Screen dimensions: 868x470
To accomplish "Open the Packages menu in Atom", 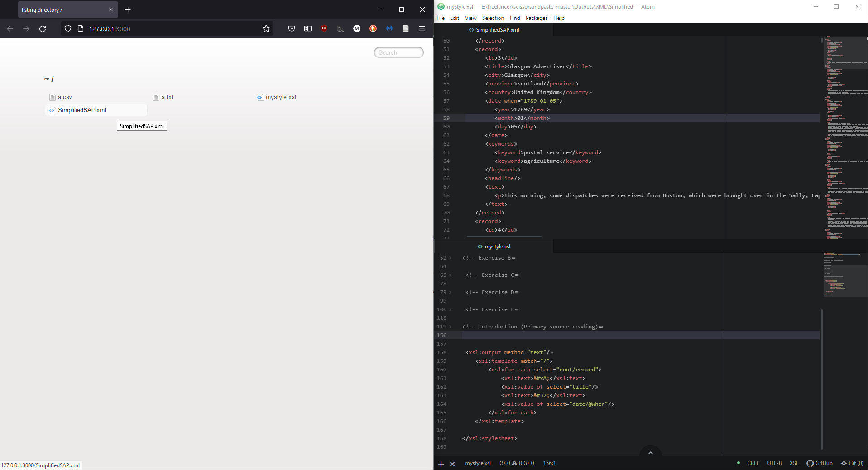I will coord(536,18).
